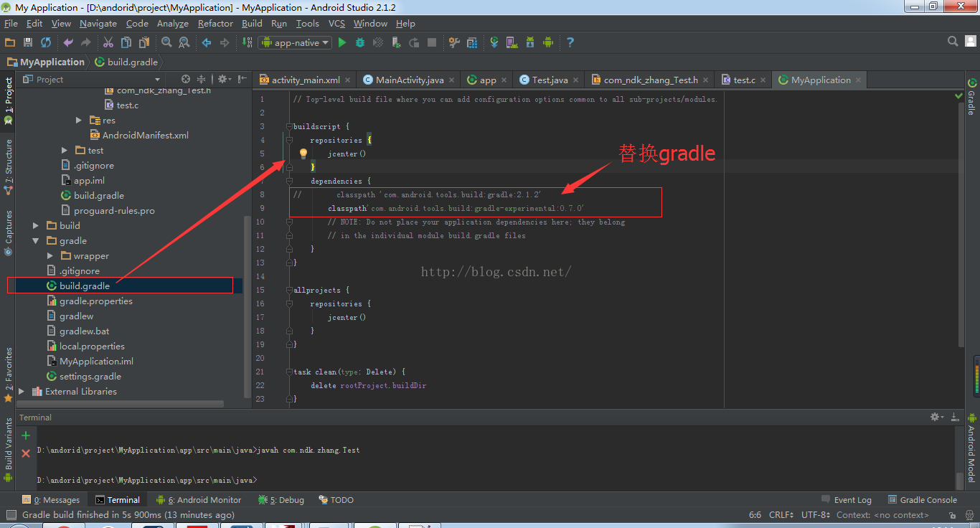Screen dimensions: 980x528
Task: Click the lightbulb intention icon
Action: 303,154
